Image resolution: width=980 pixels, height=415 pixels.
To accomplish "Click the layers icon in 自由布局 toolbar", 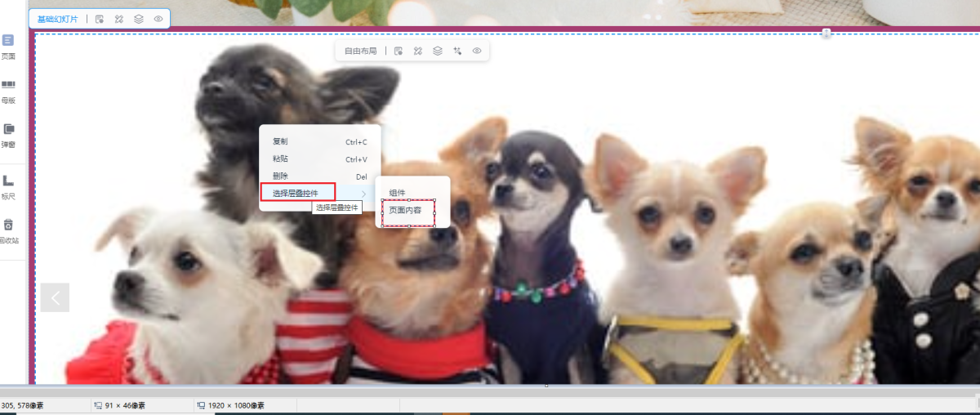I will click(438, 51).
